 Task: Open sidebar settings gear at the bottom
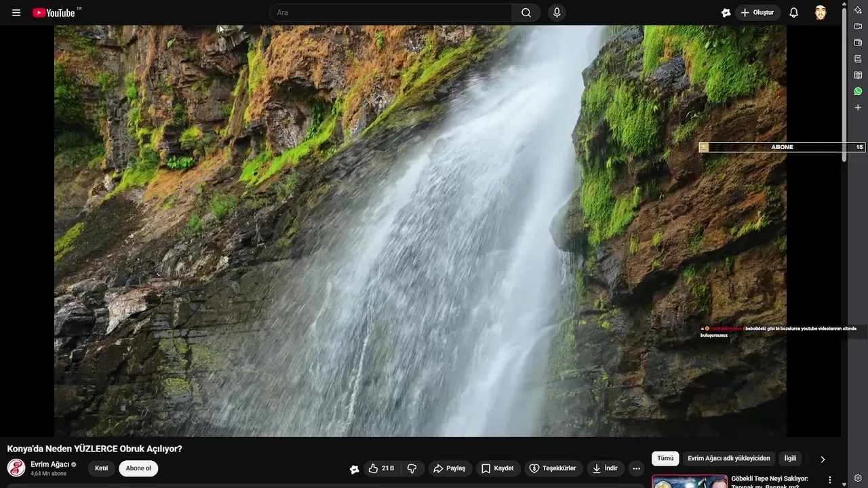858,478
